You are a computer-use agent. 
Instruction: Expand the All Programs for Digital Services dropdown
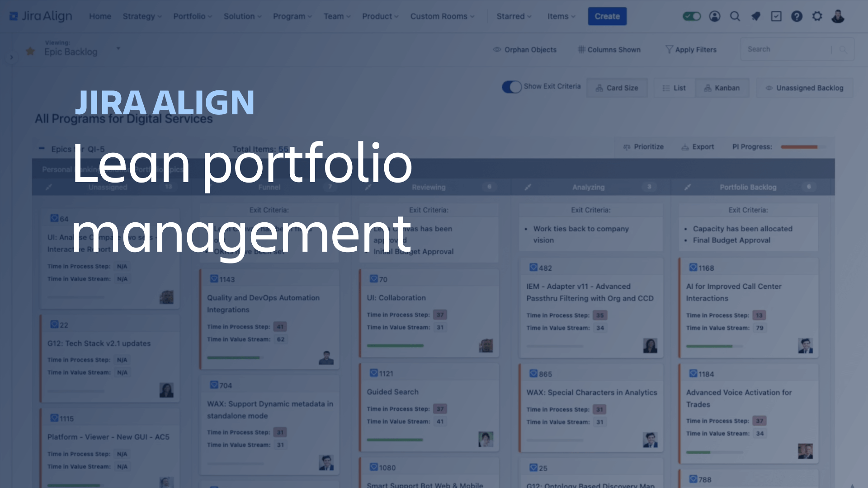click(123, 118)
